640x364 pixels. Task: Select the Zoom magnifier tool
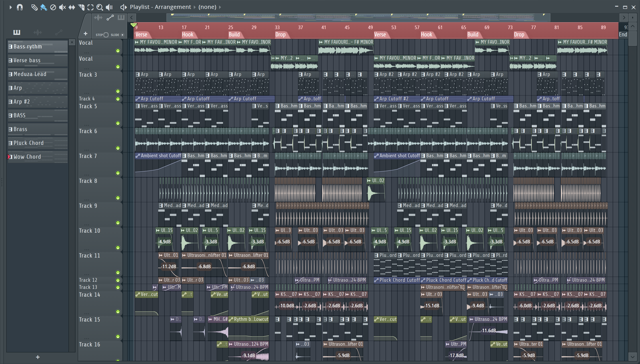click(x=100, y=7)
